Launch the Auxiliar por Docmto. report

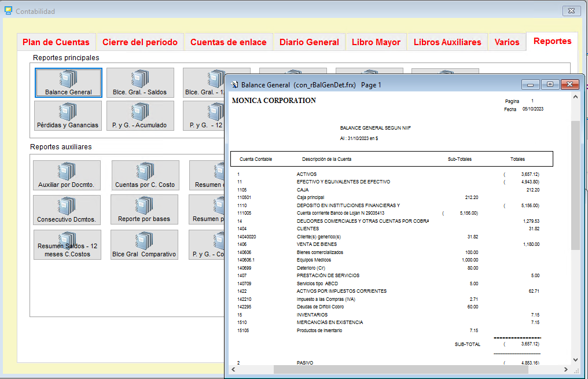tap(67, 175)
